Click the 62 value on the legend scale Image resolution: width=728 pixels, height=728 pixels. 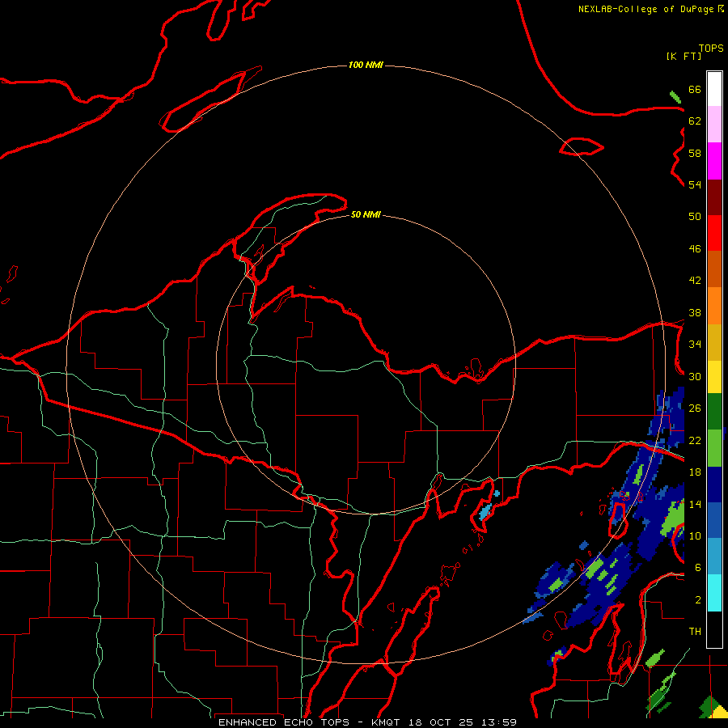[695, 121]
